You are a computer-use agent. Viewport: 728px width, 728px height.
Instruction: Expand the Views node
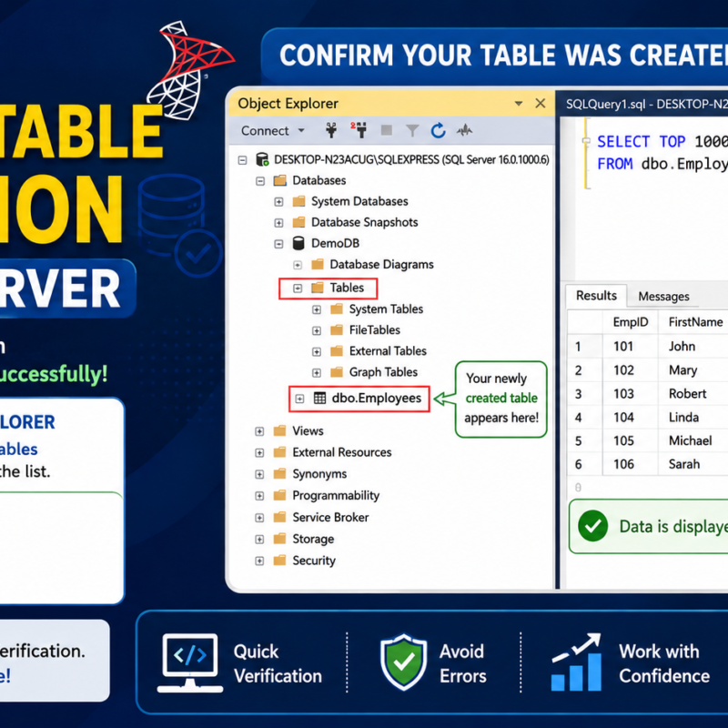pos(259,431)
